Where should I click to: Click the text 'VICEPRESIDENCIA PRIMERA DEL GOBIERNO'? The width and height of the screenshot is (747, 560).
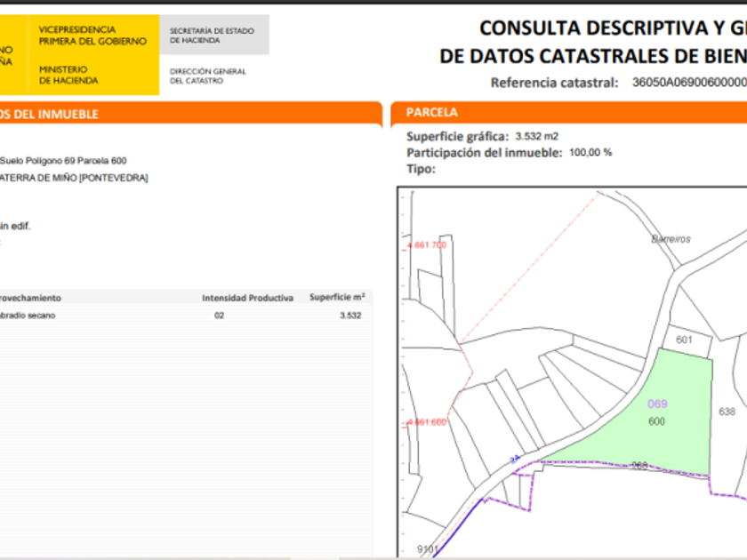click(x=92, y=36)
